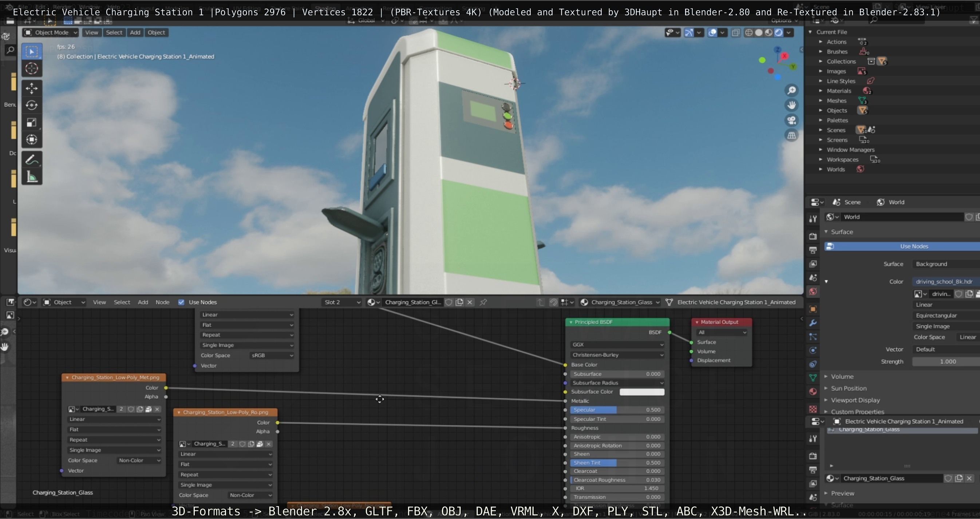Image resolution: width=980 pixels, height=519 pixels.
Task: Open the Material properties tab icon
Action: coord(813,392)
